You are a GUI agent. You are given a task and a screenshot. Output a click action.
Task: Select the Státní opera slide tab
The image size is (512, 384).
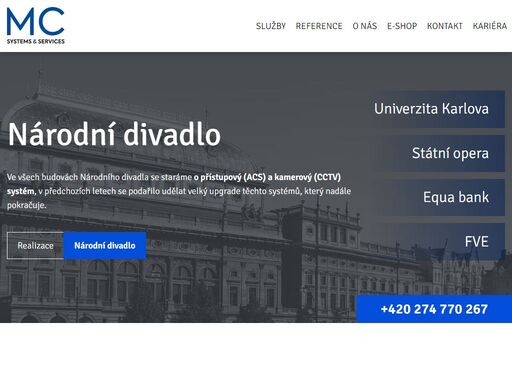point(436,153)
